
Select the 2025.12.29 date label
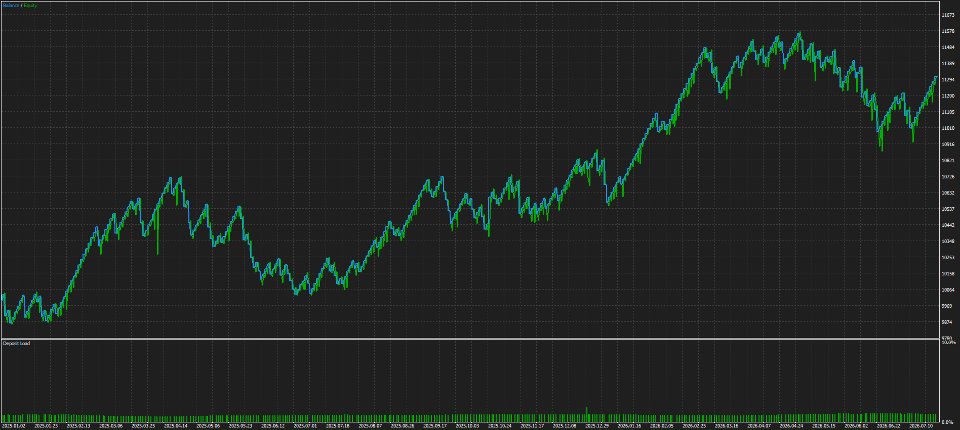coord(597,424)
